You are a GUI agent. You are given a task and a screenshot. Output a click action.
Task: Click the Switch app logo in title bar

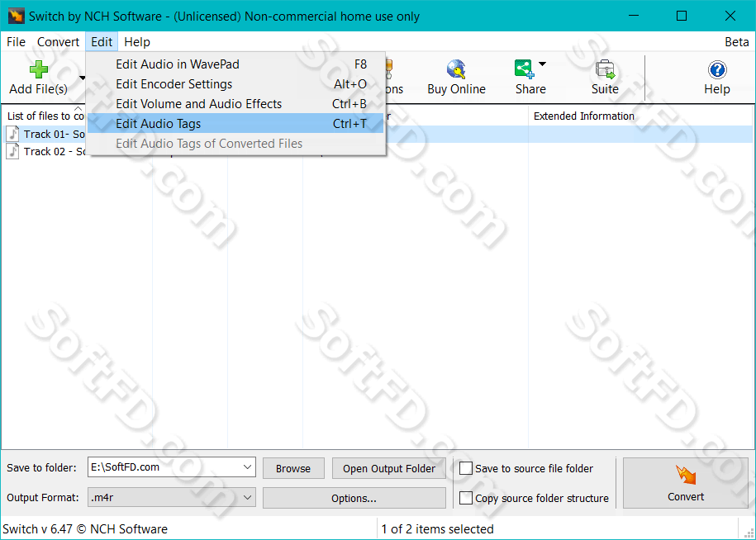click(16, 16)
